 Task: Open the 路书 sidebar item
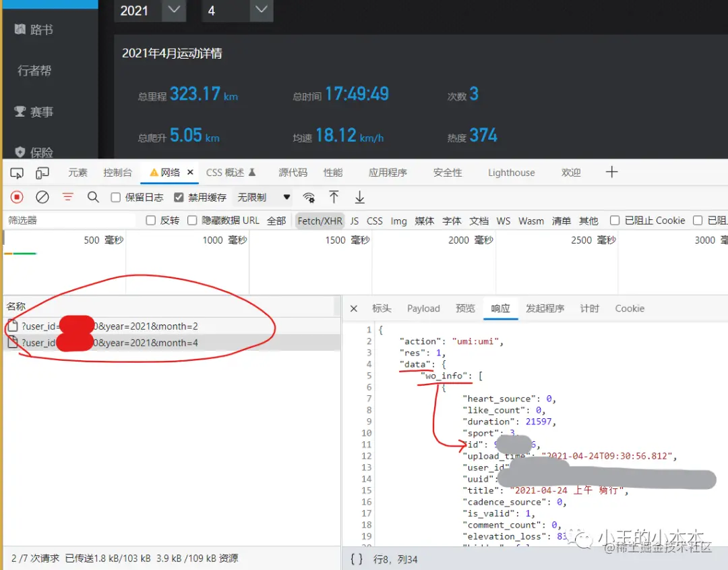34,30
